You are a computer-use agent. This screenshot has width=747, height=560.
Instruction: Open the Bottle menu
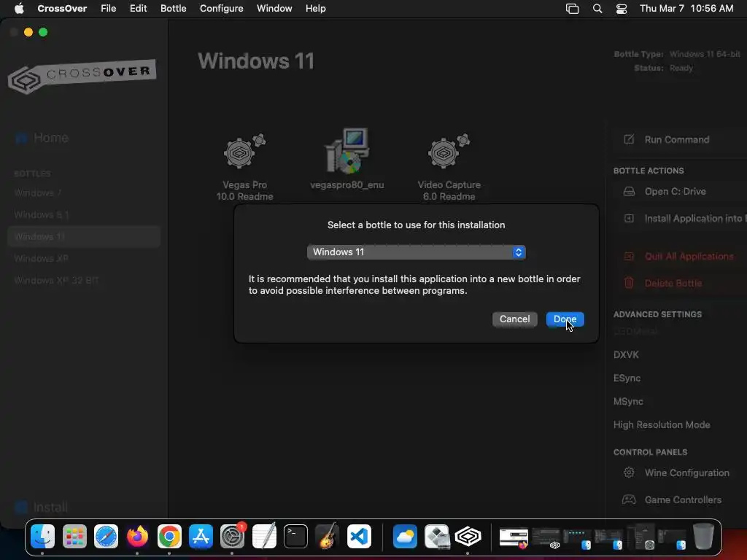(x=174, y=9)
